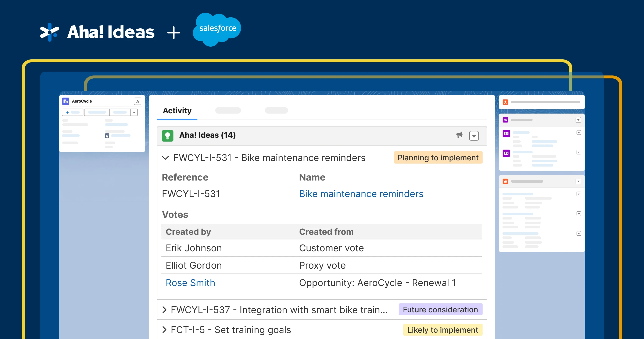Viewport: 644px width, 339px height.
Task: Click the megaphone icon in the Aha! Ideas header
Action: point(459,135)
